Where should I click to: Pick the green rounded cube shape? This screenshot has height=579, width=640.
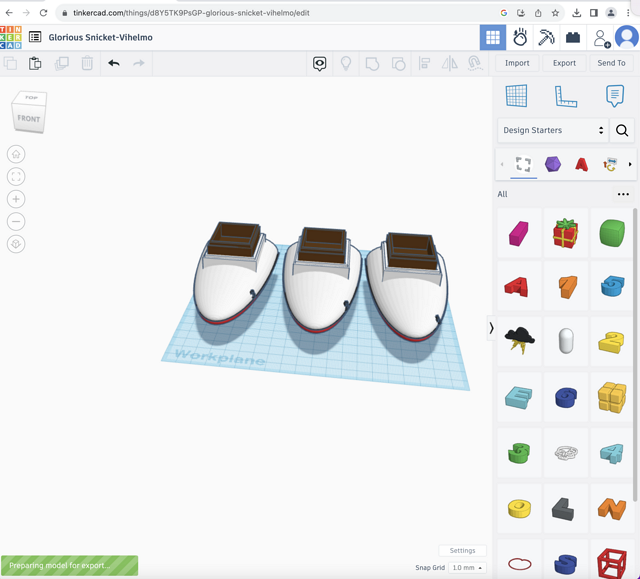point(612,233)
